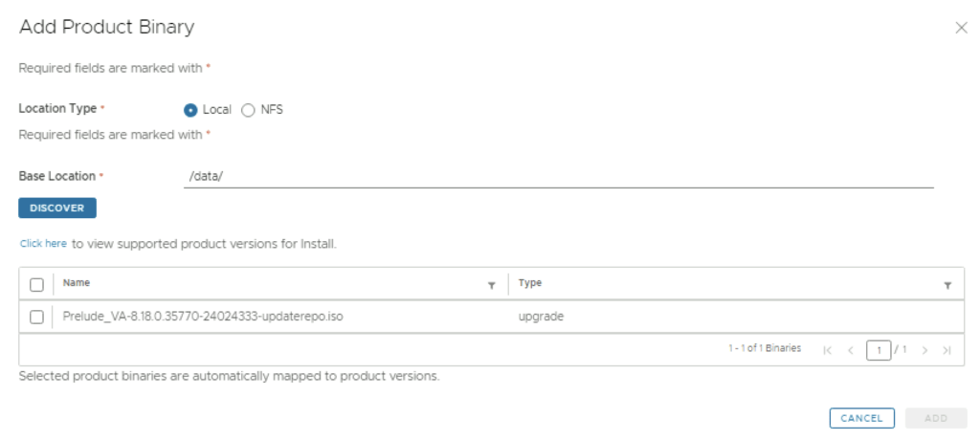Click the Base Location input field
This screenshot has height=440, width=980.
pos(558,177)
